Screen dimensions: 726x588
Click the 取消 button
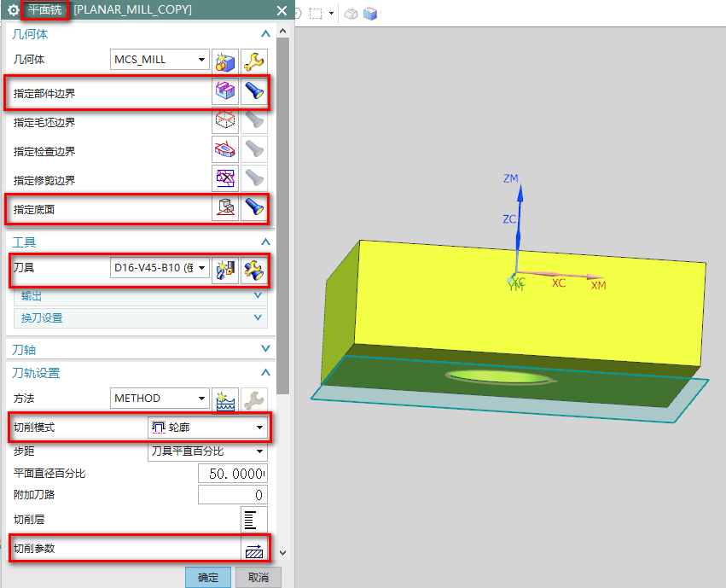[258, 577]
